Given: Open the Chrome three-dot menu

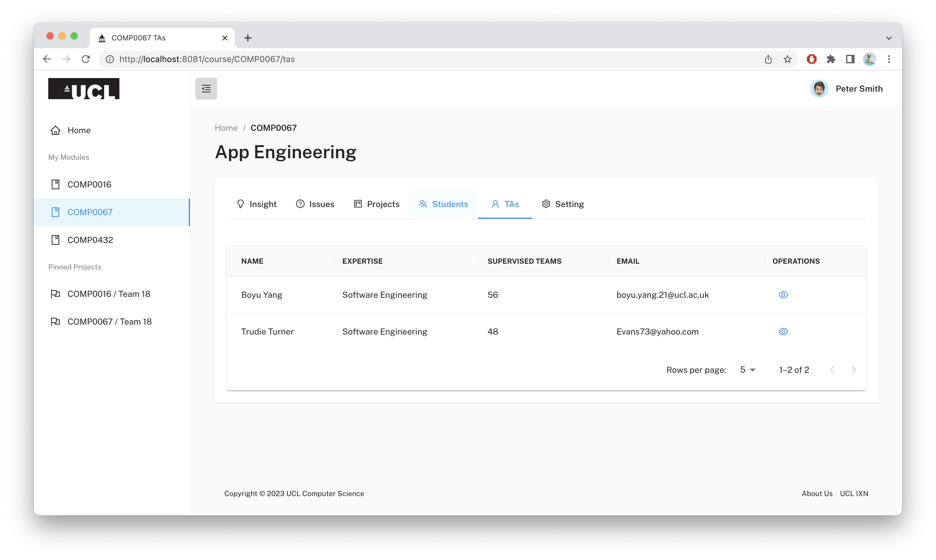Looking at the screenshot, I should pos(889,59).
